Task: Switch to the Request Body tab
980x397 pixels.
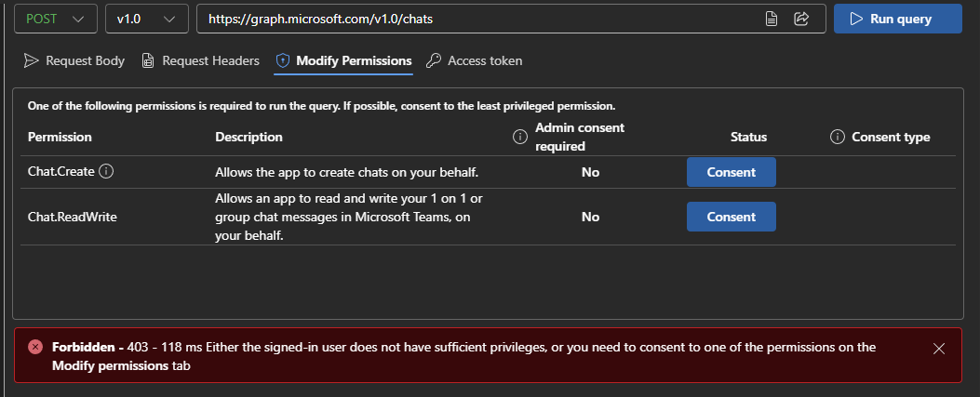Action: (74, 60)
